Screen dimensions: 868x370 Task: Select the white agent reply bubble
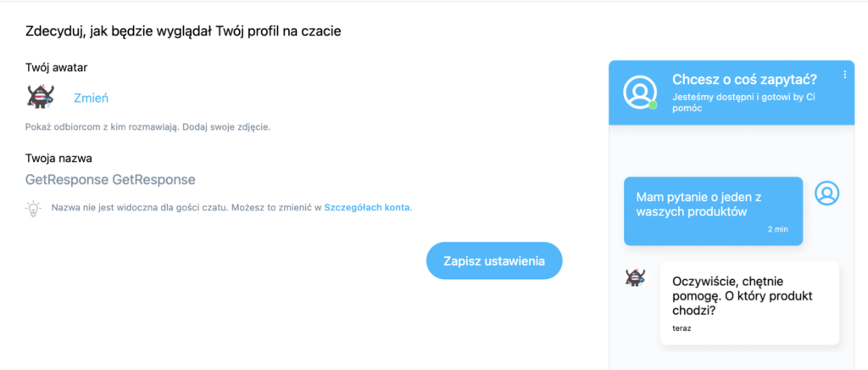749,303
